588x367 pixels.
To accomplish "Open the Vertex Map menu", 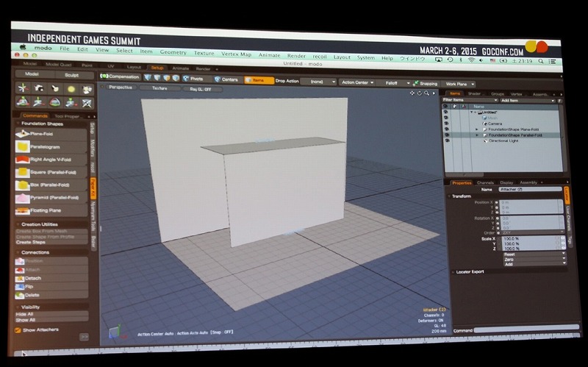I will 236,54.
